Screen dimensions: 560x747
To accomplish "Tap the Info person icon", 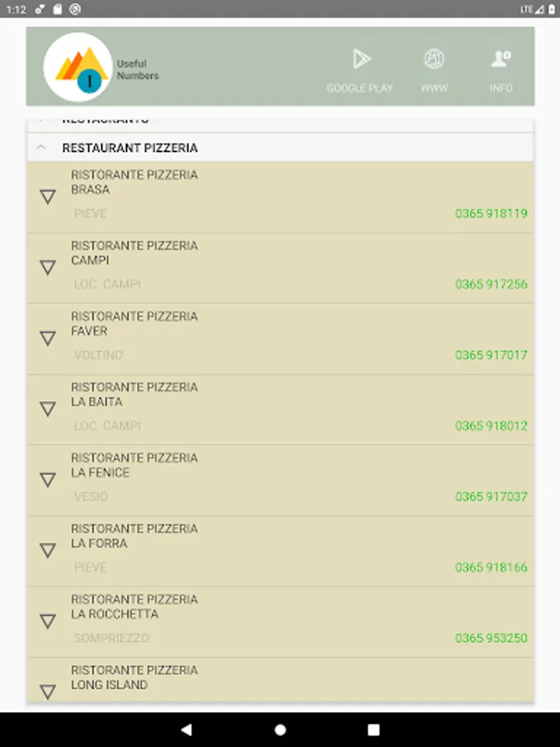I will [x=500, y=60].
